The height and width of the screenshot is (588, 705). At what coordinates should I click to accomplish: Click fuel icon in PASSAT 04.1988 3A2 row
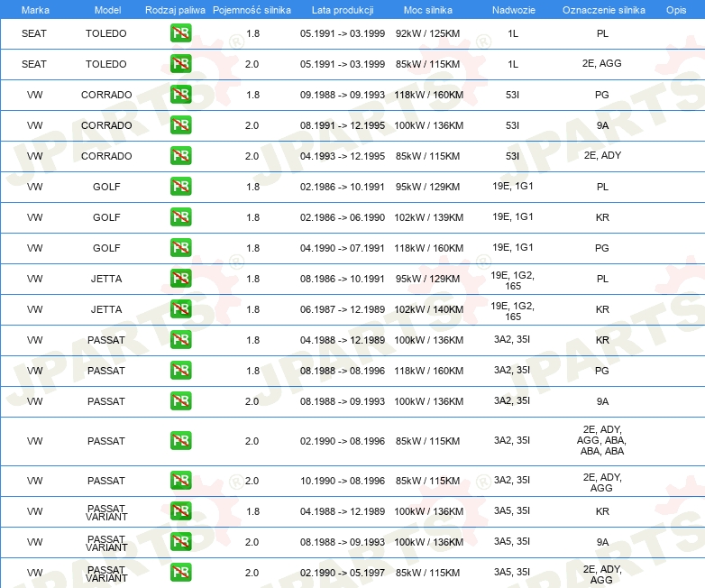tap(180, 340)
